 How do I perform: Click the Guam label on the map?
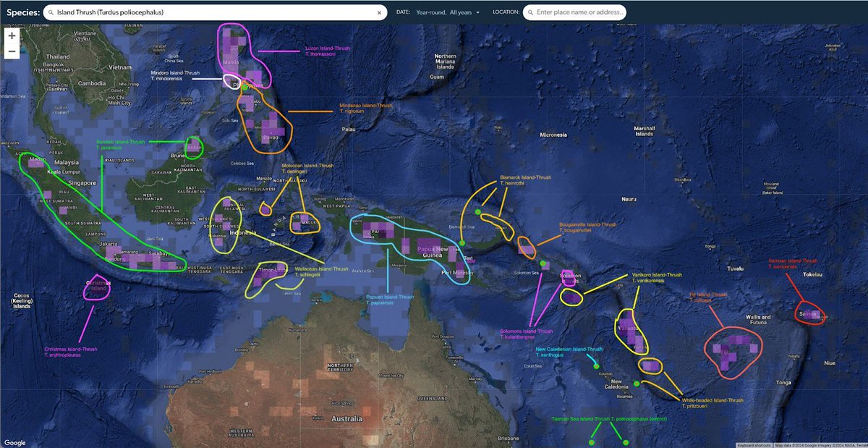click(x=436, y=77)
